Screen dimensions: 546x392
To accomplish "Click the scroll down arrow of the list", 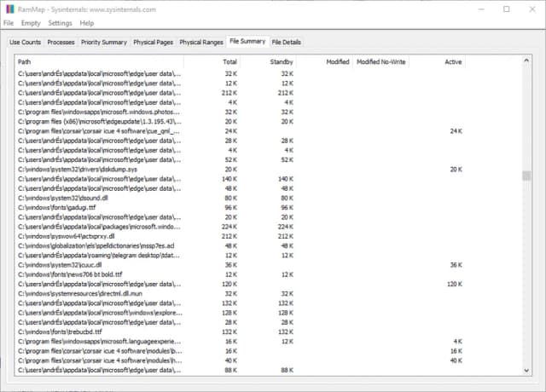I will coord(526,371).
